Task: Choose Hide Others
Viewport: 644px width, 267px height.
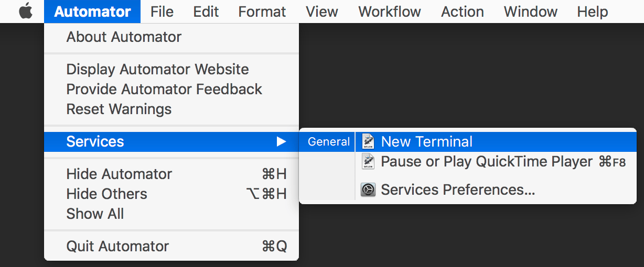Action: pos(106,194)
